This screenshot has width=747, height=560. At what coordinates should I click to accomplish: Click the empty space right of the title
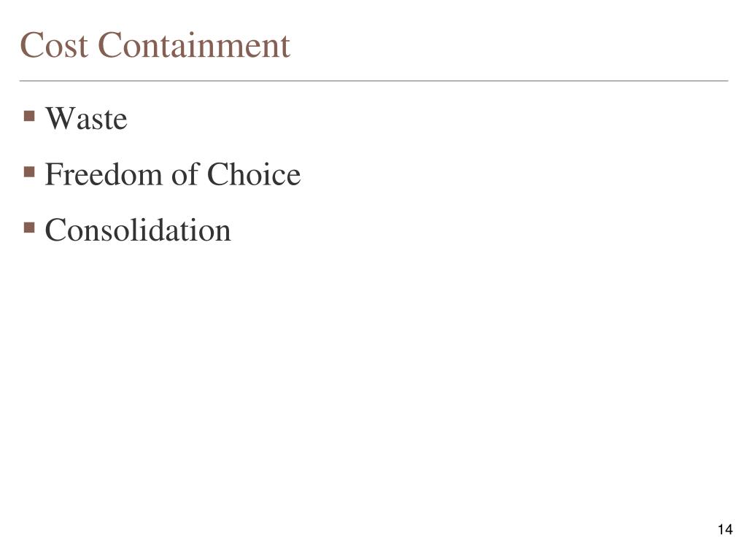pyautogui.click(x=510, y=45)
